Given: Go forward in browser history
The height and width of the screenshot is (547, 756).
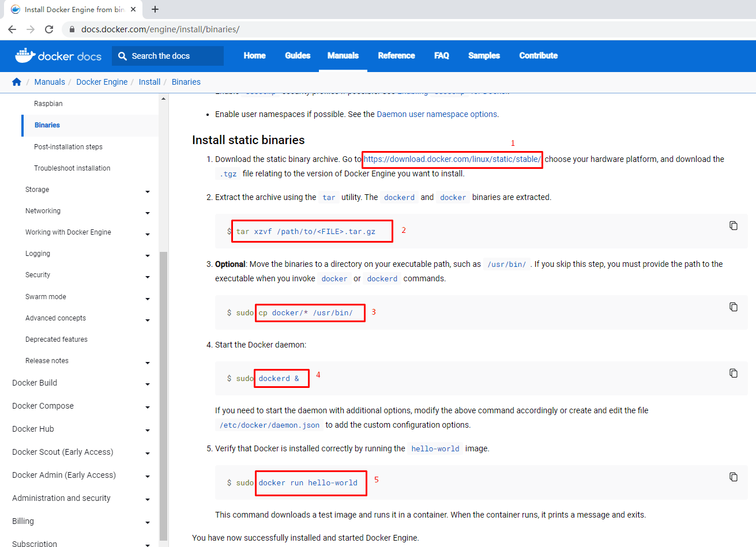Looking at the screenshot, I should point(31,29).
